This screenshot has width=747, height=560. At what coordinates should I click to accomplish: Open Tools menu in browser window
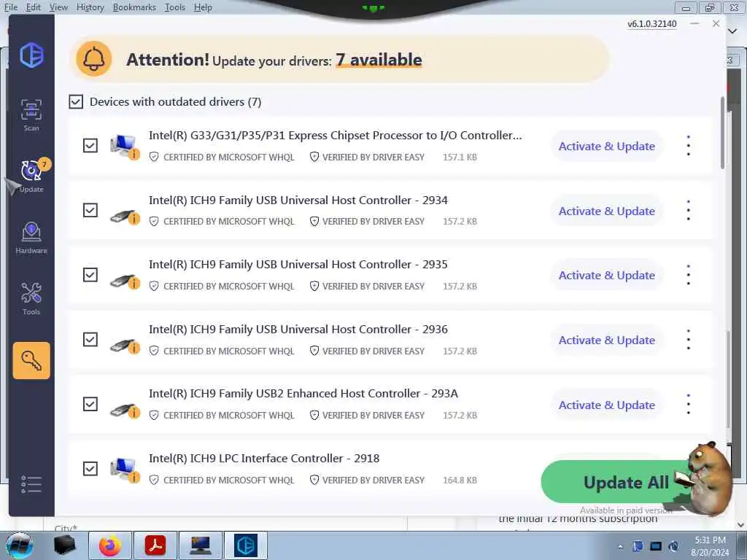click(x=175, y=7)
